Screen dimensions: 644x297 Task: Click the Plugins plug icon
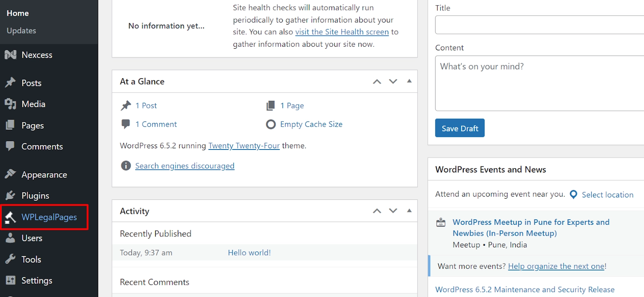click(10, 195)
